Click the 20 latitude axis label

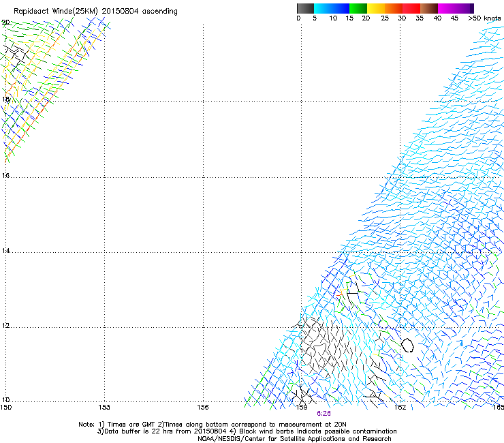click(x=5, y=22)
